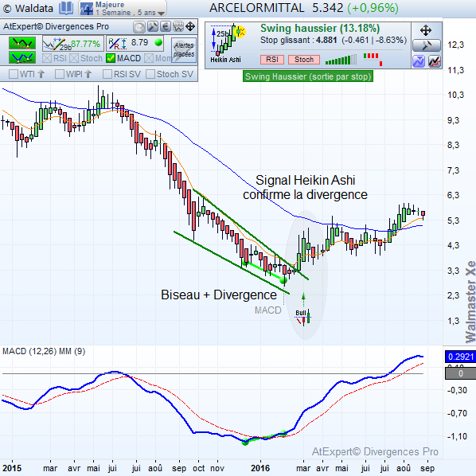
Task: Click the Swing Haussier (sortie par stop) label
Action: (x=308, y=76)
